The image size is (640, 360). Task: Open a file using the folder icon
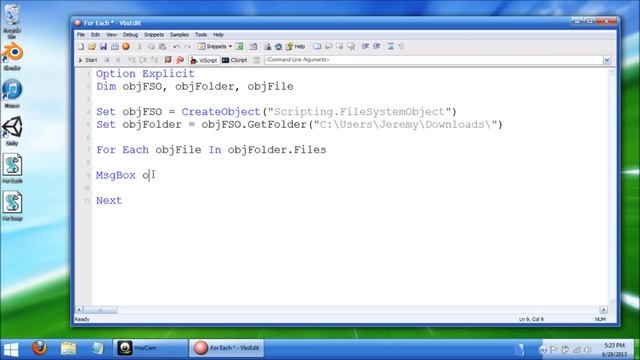click(92, 47)
